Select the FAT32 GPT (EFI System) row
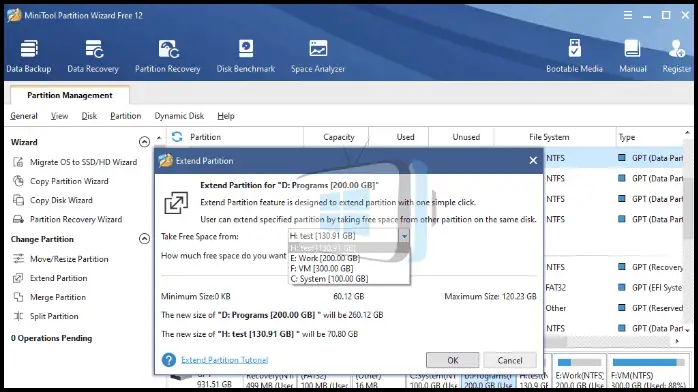This screenshot has height=392, width=698. coord(614,287)
